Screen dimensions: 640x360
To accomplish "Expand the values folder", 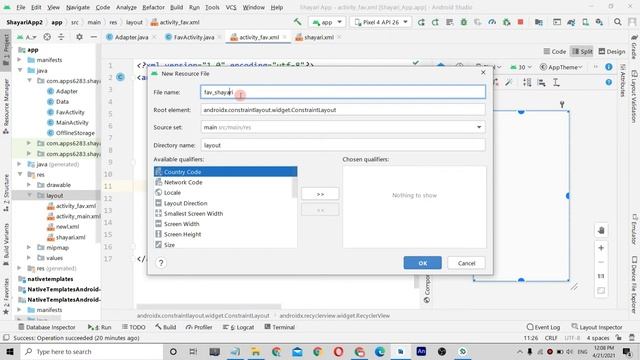I will 29,258.
